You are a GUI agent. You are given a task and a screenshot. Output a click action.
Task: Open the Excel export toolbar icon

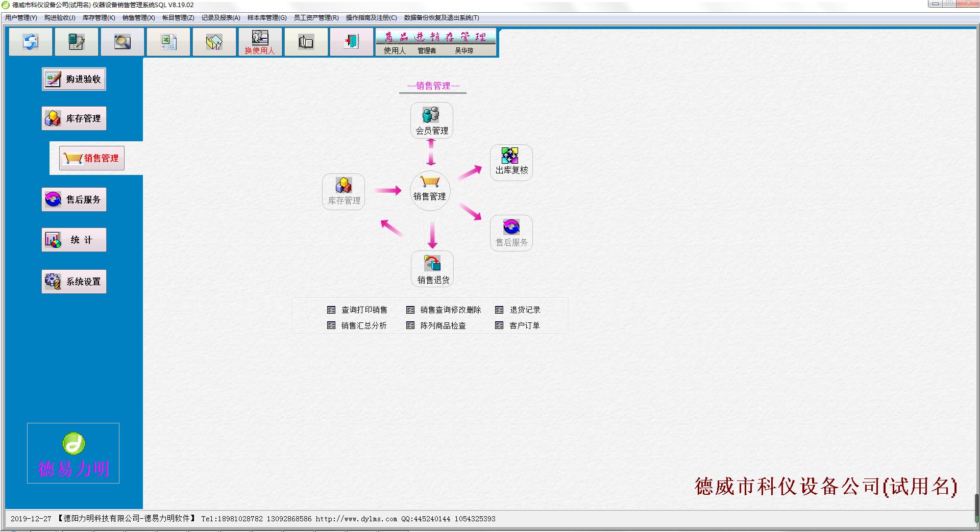pyautogui.click(x=168, y=41)
